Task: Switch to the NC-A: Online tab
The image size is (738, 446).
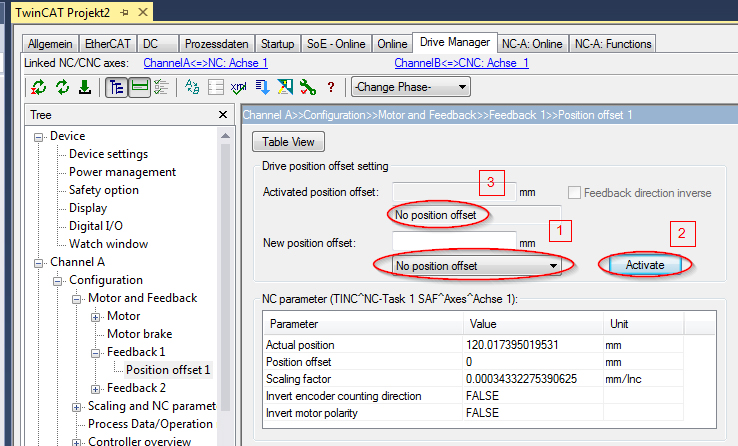Action: 532,44
